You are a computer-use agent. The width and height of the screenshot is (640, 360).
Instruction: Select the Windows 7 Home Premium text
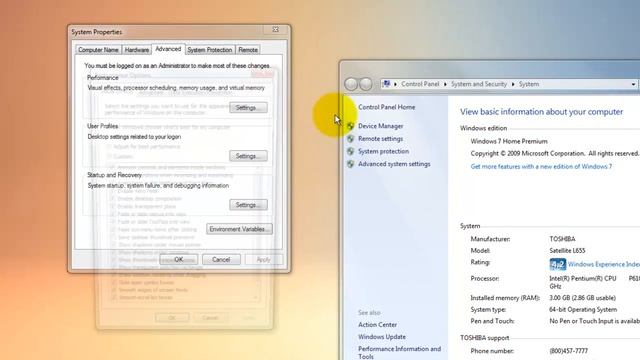point(509,141)
